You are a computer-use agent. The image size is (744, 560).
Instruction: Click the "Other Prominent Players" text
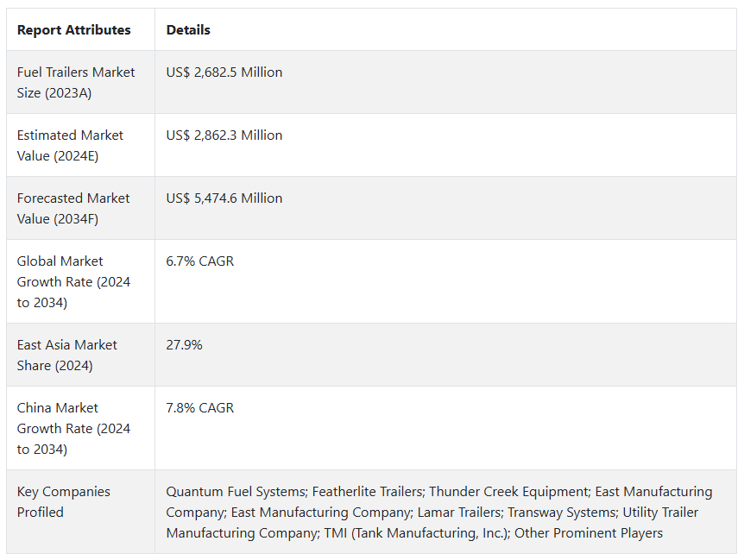(x=589, y=533)
